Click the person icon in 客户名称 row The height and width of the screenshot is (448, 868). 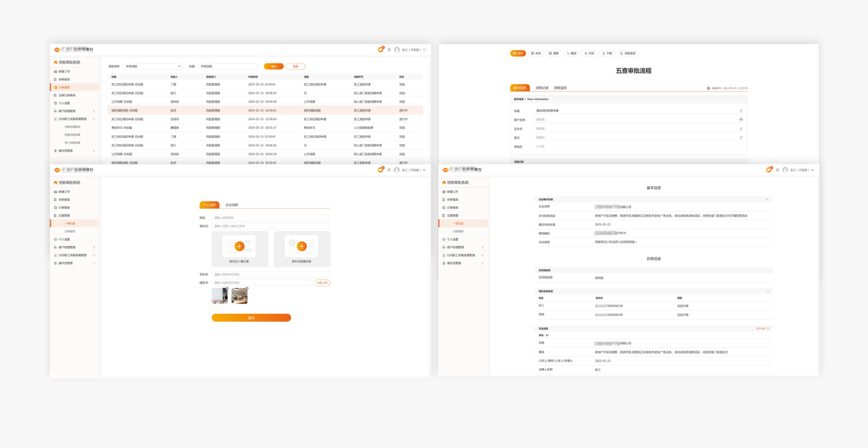coord(741,120)
